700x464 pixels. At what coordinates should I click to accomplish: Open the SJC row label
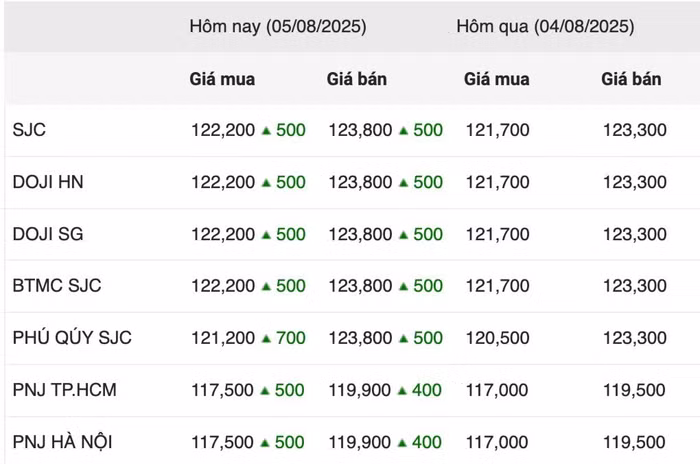coord(29,130)
